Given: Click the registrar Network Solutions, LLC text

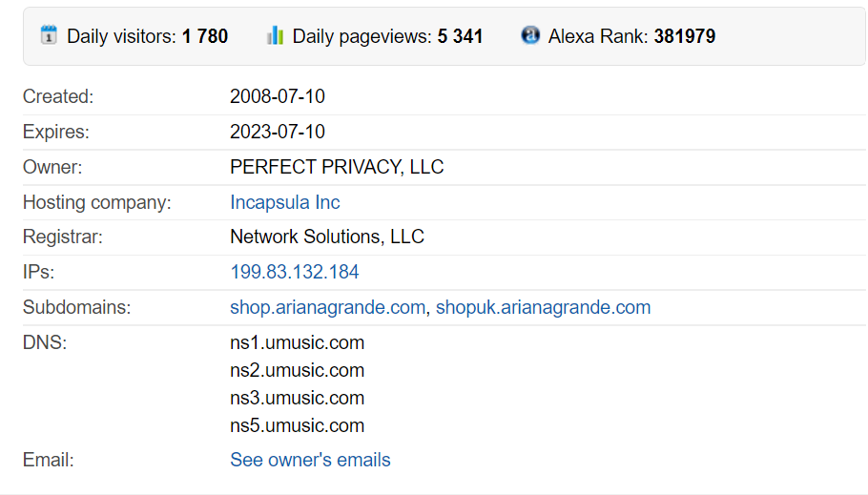Looking at the screenshot, I should 327,237.
